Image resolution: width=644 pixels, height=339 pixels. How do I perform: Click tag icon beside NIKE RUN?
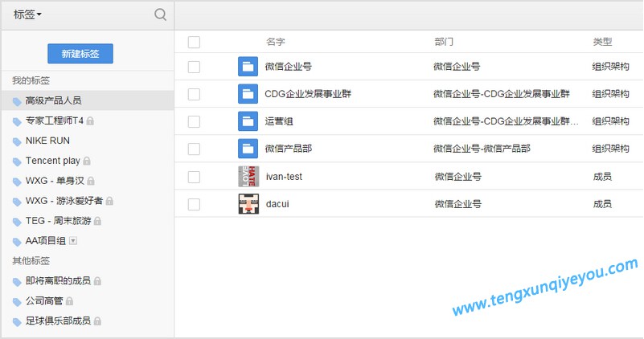click(x=17, y=141)
